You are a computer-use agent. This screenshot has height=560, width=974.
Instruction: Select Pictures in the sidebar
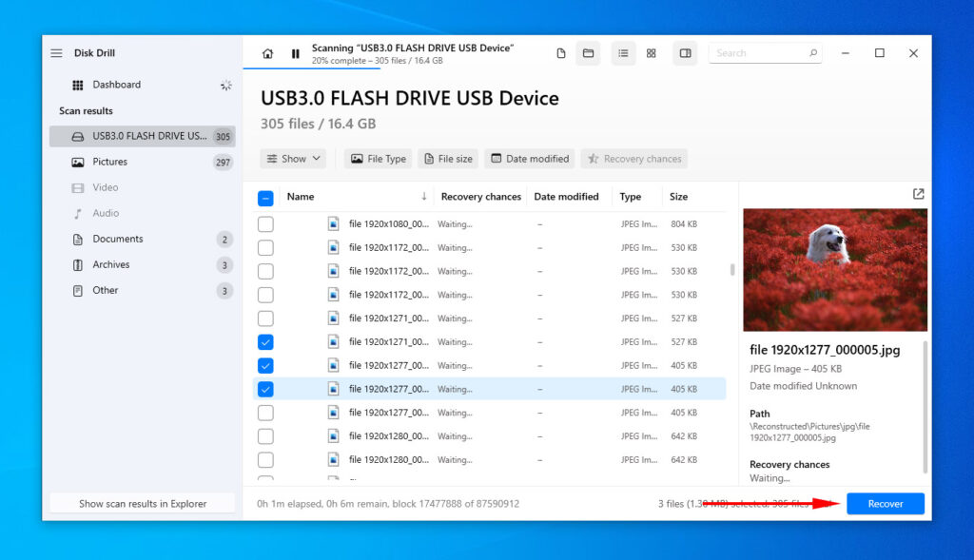click(107, 162)
